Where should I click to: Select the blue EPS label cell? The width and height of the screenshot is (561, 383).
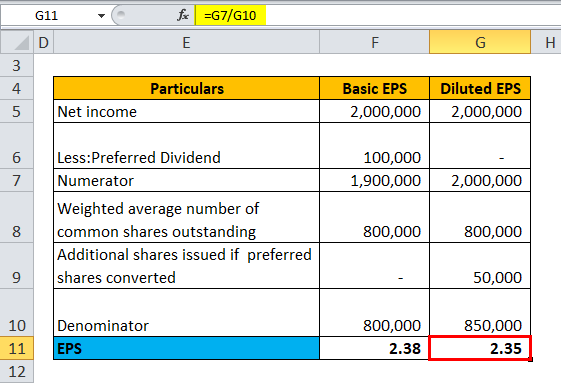click(x=186, y=348)
